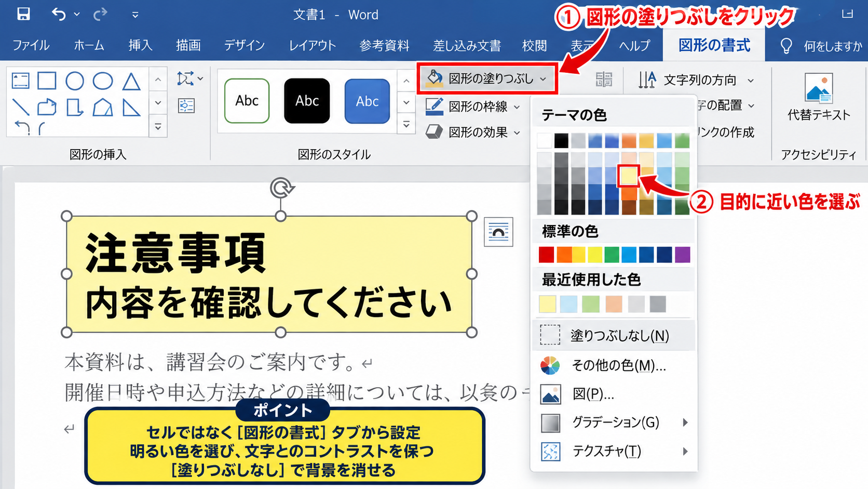Click the Edit Shape icon beside the gallery
This screenshot has width=868, height=489.
coord(186,78)
